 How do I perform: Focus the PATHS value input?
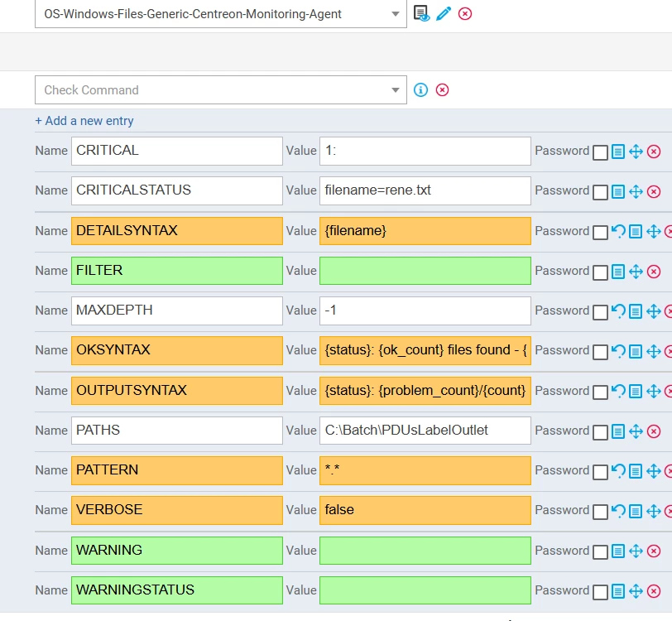click(x=425, y=431)
